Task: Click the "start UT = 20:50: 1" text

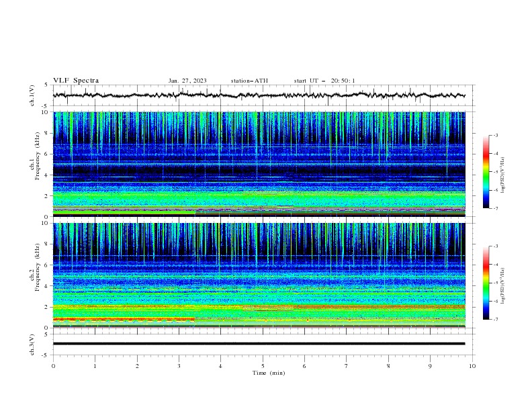Action: point(324,81)
